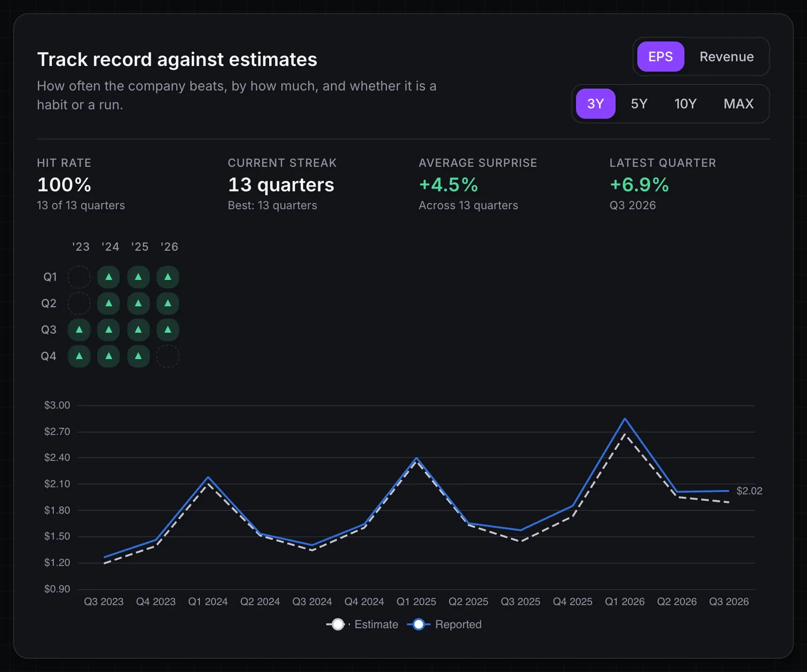Click the Q4 '24 beat icon
The height and width of the screenshot is (672, 807).
pos(109,356)
